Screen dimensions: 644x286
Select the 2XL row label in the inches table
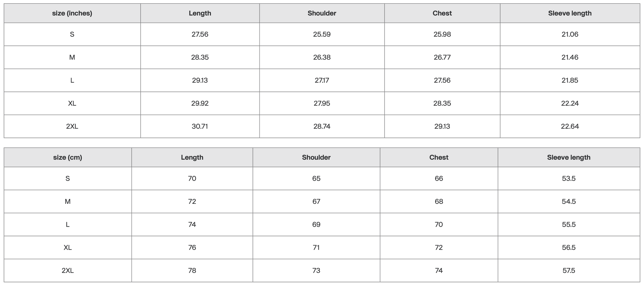72,126
